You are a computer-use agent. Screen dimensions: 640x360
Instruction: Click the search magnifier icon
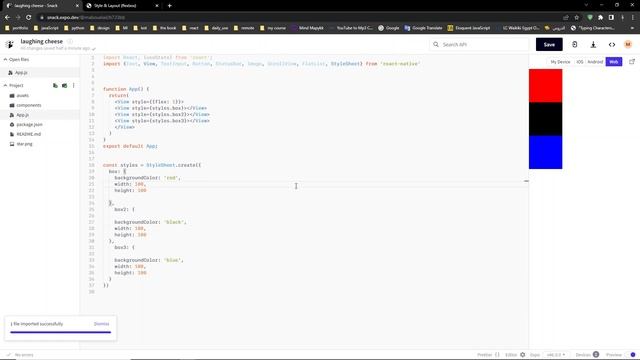tap(436, 44)
